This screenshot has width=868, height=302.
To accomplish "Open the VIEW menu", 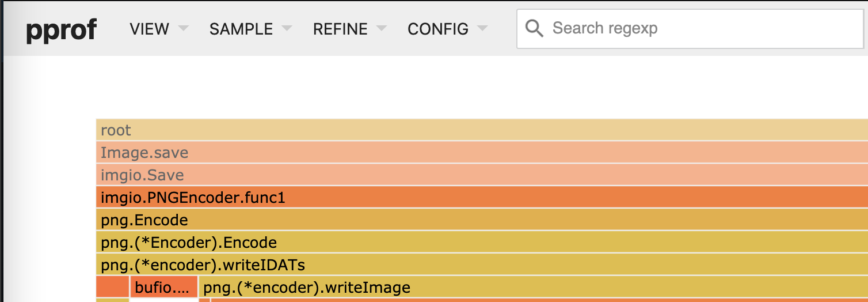I will pyautogui.click(x=150, y=29).
